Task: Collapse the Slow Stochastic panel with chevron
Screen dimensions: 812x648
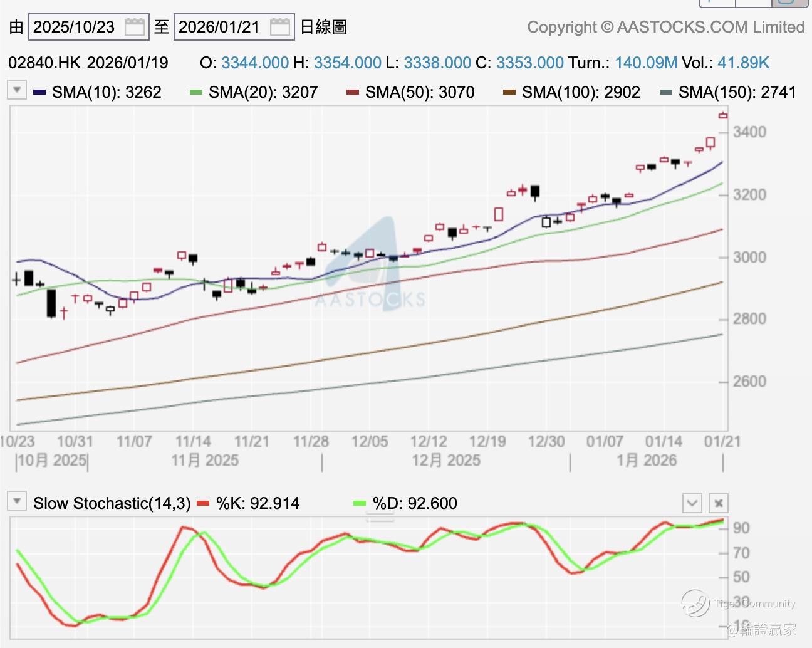Action: (692, 503)
